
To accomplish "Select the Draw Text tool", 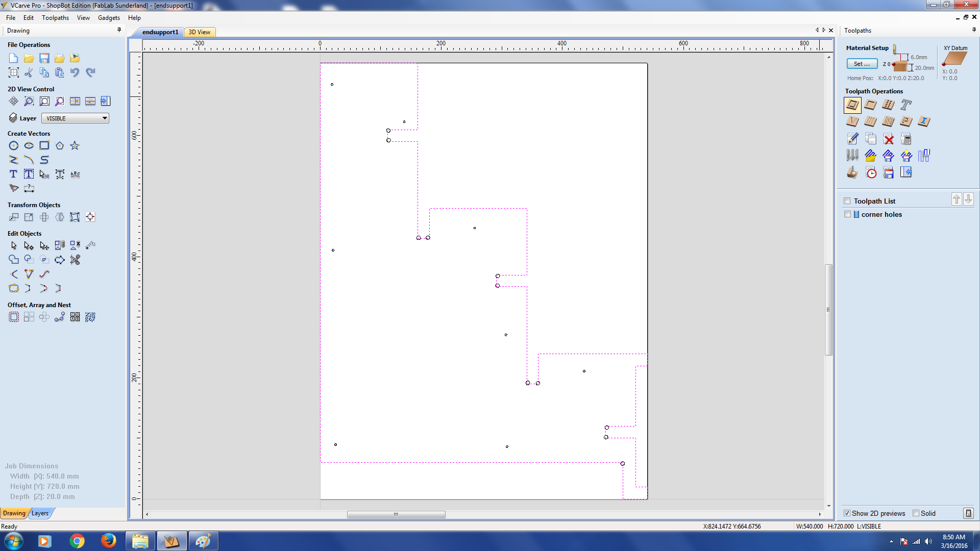I will 14,174.
